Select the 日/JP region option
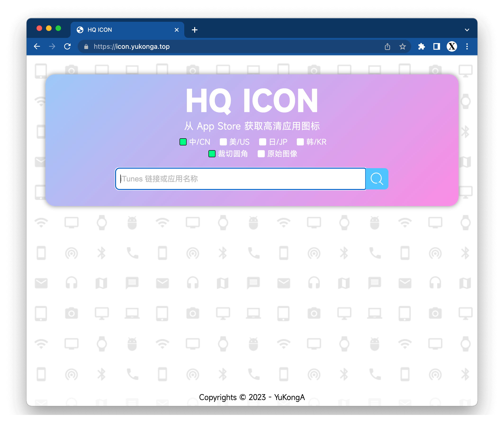The height and width of the screenshot is (441, 504). pos(263,142)
